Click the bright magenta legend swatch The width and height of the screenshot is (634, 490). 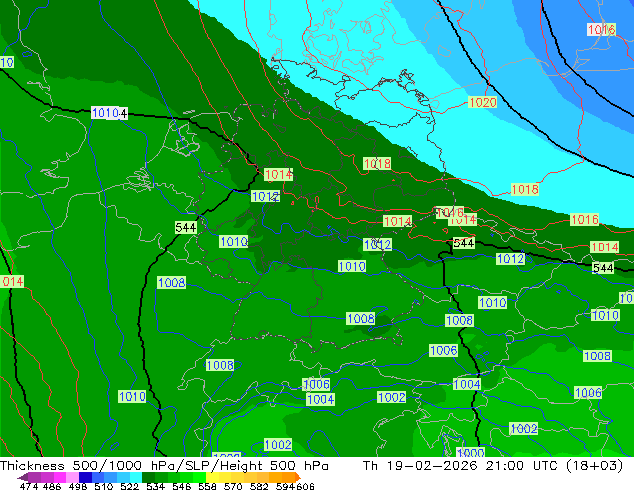pos(59,477)
